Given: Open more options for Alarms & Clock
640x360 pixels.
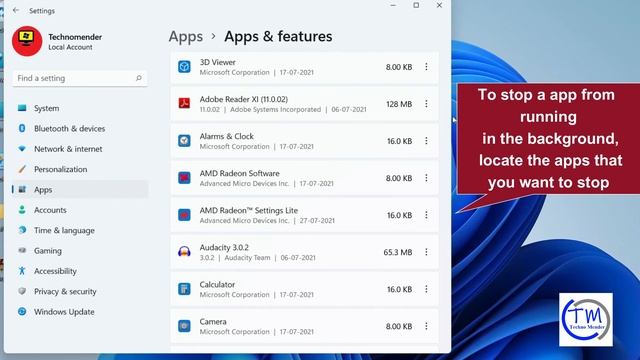Looking at the screenshot, I should (x=426, y=141).
